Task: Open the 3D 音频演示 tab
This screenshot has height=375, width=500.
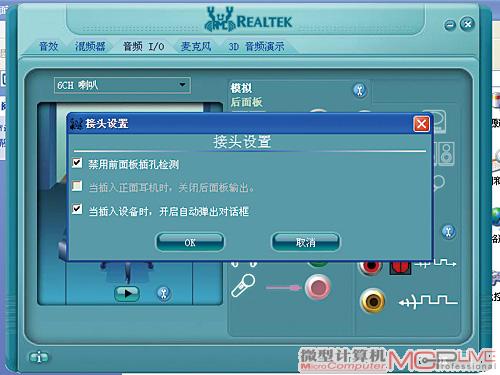Action: (x=256, y=46)
